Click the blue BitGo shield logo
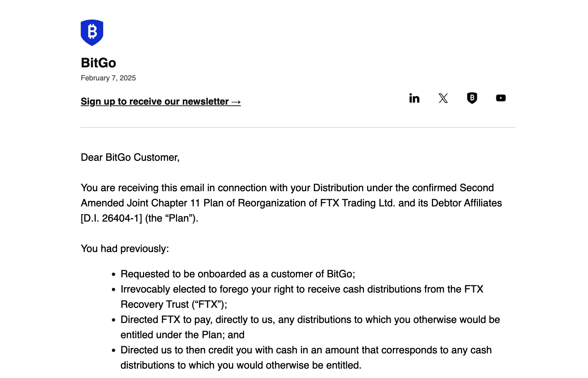Viewport: 588px width, 378px height. pyautogui.click(x=92, y=33)
